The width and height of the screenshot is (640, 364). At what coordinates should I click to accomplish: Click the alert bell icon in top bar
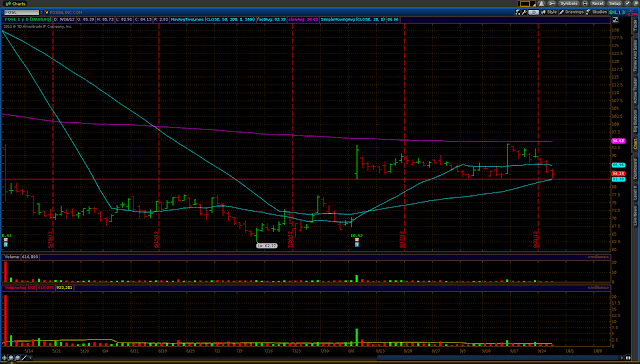click(x=542, y=3)
